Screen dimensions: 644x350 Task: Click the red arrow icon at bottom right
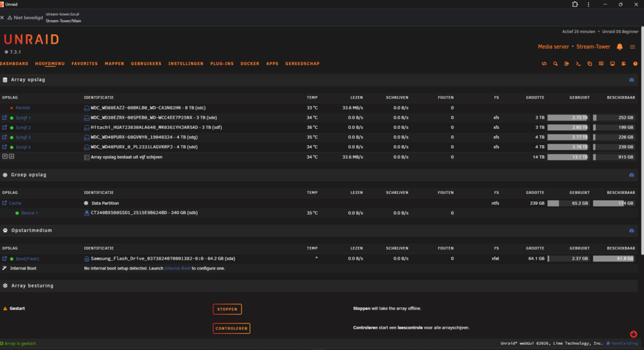tap(634, 334)
